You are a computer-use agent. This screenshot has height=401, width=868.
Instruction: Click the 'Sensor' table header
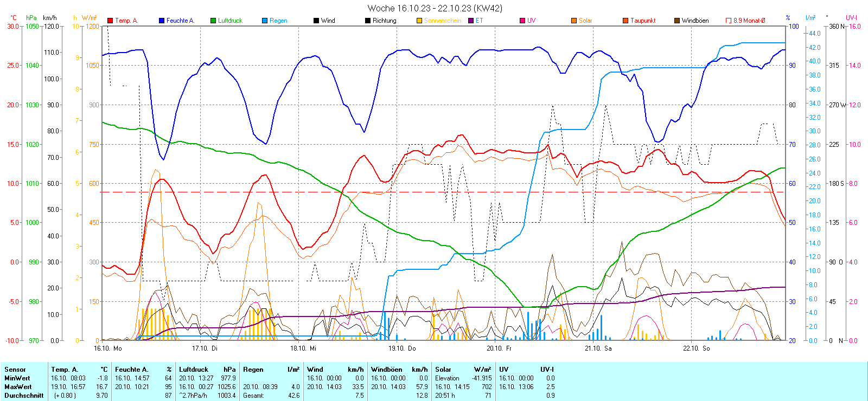tap(15, 370)
